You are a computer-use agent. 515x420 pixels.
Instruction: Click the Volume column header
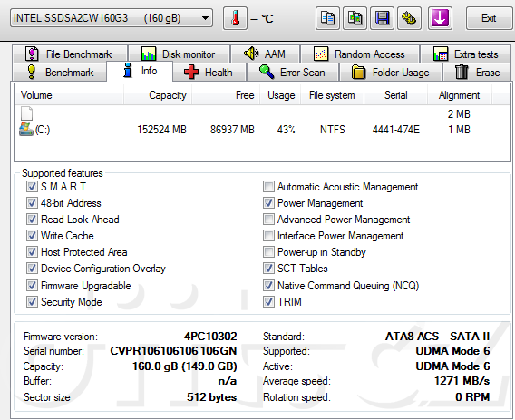(x=69, y=95)
